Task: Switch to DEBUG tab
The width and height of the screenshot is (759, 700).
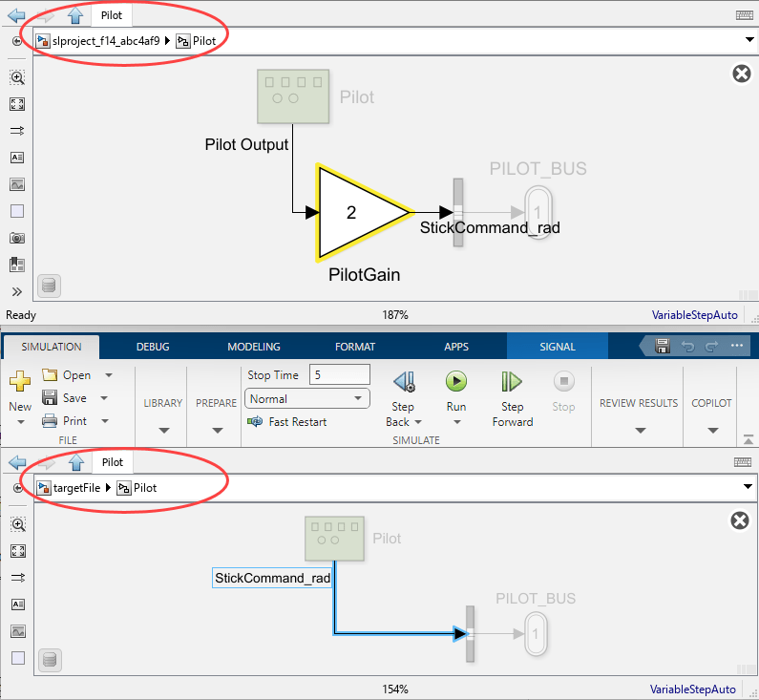Action: [x=153, y=347]
